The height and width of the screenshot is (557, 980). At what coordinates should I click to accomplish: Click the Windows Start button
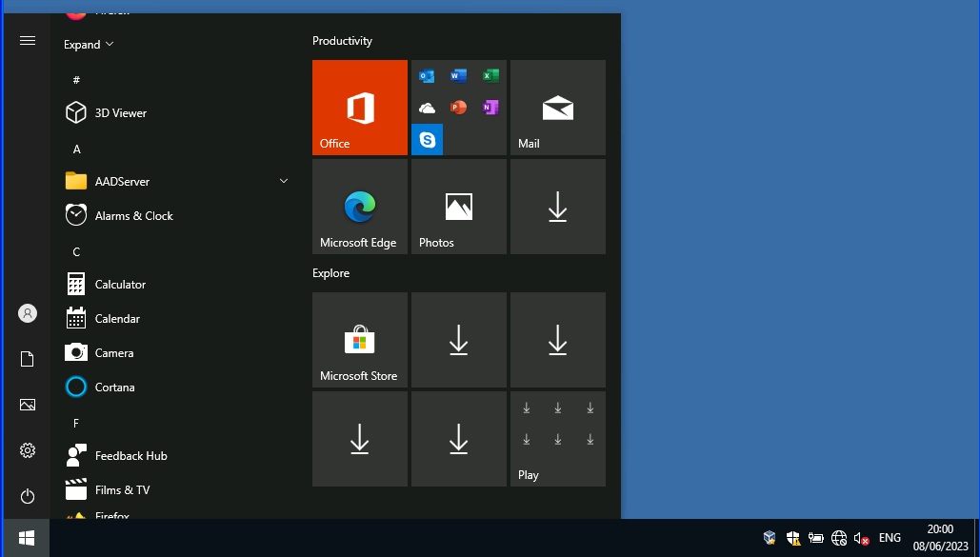click(x=27, y=538)
